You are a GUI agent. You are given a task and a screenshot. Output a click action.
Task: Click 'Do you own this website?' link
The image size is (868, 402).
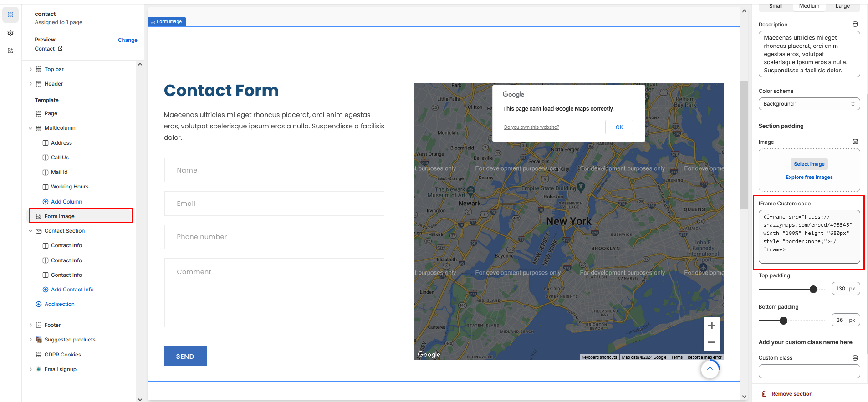point(531,127)
